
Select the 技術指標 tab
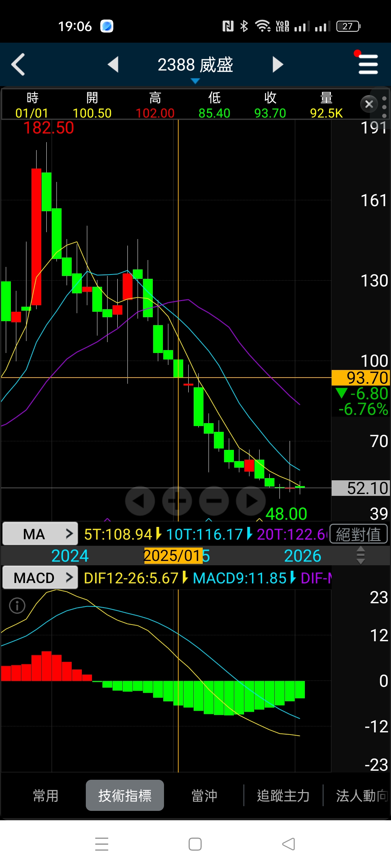point(125,795)
